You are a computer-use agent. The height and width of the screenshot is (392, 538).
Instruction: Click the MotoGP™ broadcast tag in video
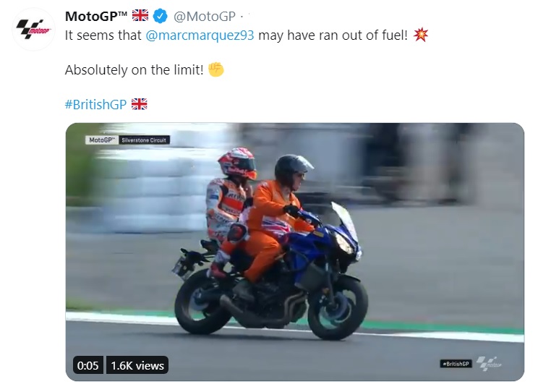coord(102,140)
